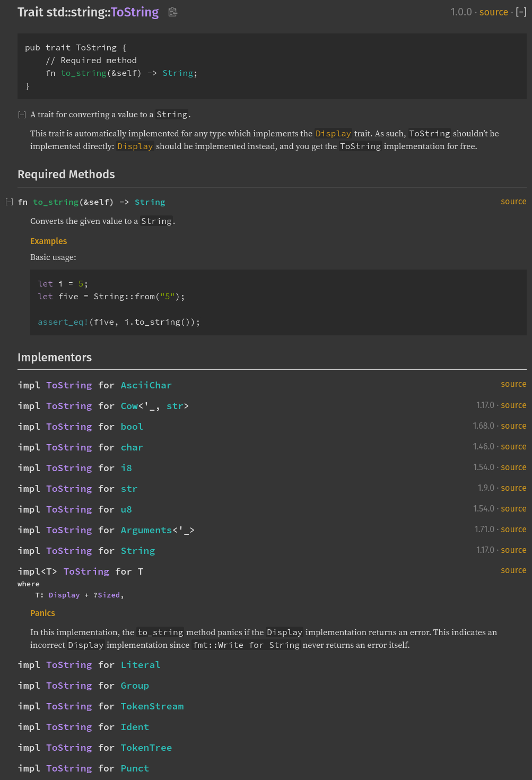The height and width of the screenshot is (780, 532).
Task: Open the bool primitive type link
Action: click(132, 427)
